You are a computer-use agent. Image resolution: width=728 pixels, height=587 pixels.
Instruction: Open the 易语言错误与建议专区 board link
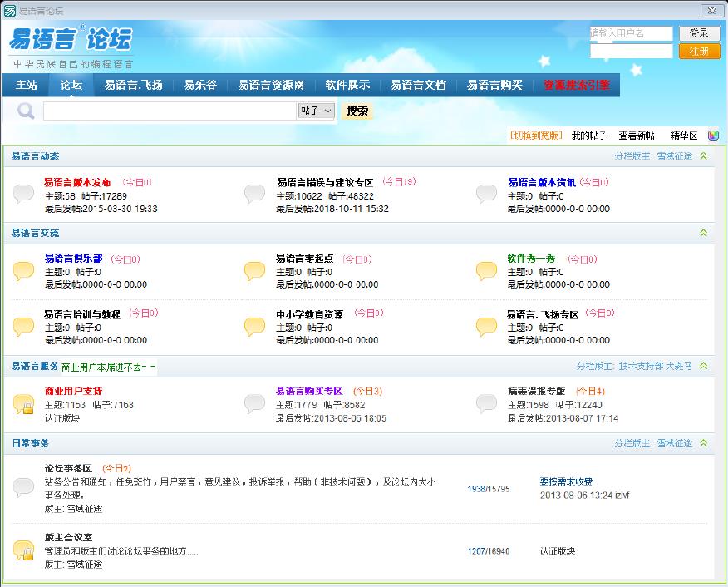325,182
